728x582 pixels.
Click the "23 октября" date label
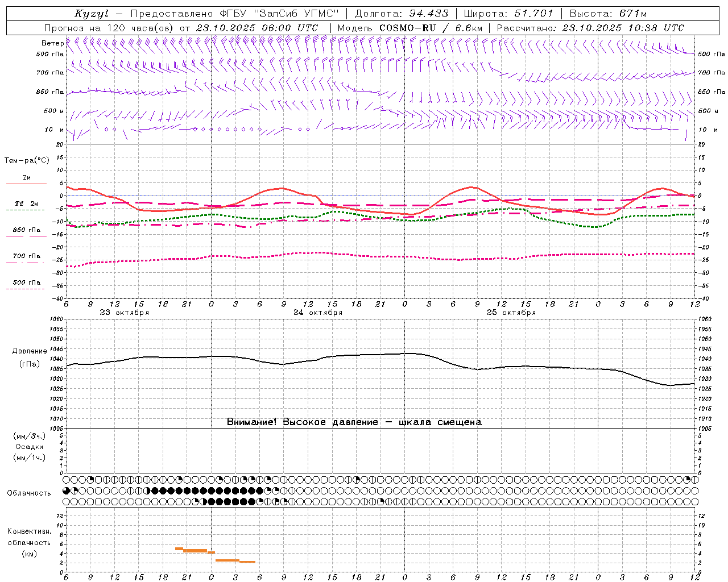(125, 313)
